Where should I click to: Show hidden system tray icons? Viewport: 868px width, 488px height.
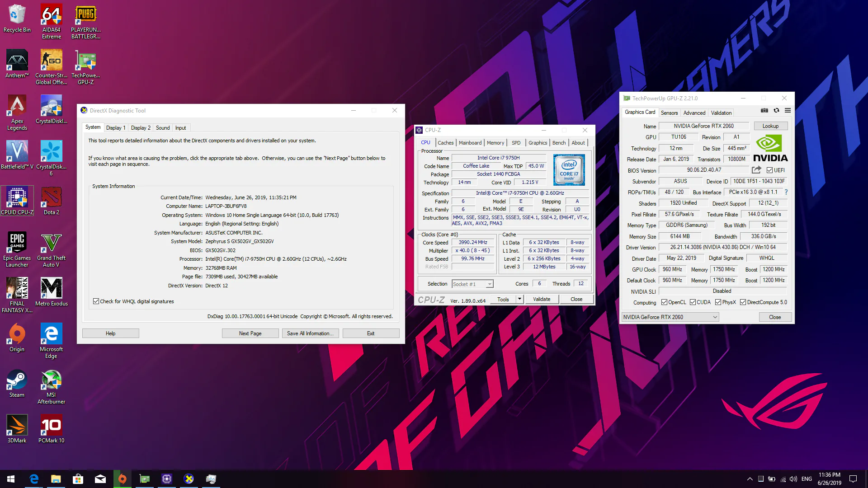[x=750, y=479]
